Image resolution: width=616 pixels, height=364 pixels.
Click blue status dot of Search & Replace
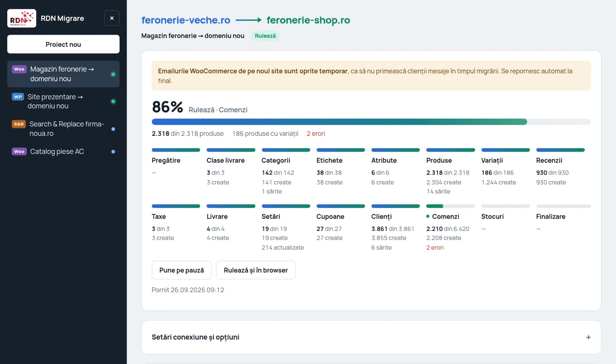click(113, 129)
